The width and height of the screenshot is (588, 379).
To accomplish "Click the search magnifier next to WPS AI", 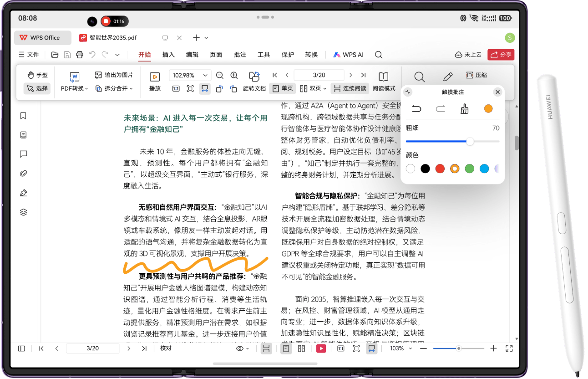I will point(379,55).
